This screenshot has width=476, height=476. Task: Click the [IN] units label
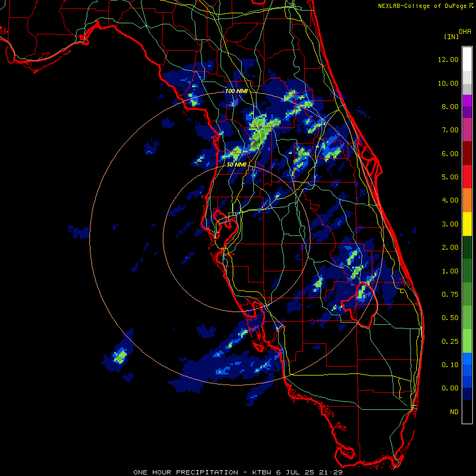[x=451, y=36]
